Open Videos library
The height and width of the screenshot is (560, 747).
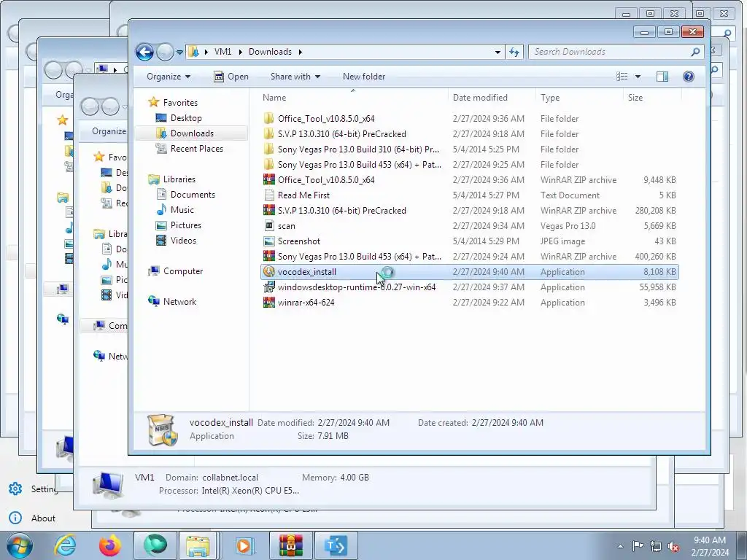(x=177, y=241)
